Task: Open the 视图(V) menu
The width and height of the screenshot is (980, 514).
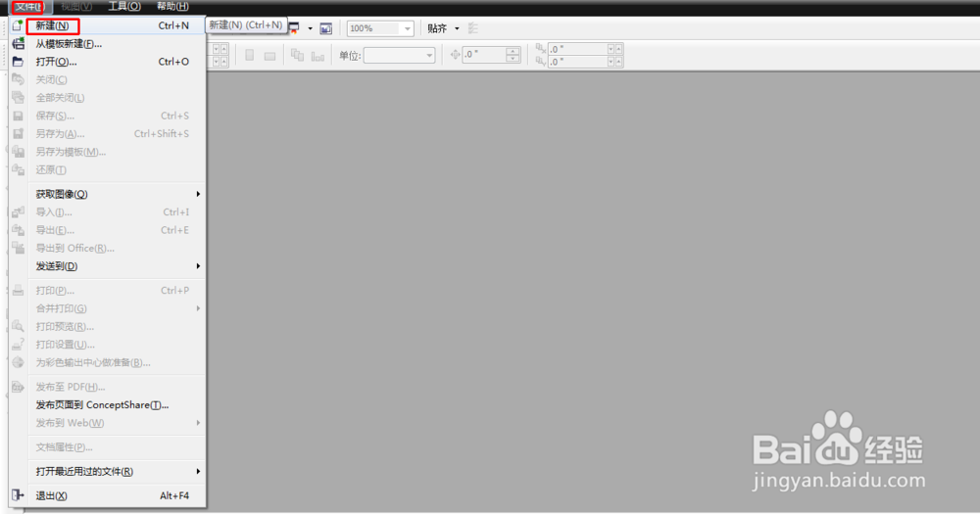Action: (76, 6)
